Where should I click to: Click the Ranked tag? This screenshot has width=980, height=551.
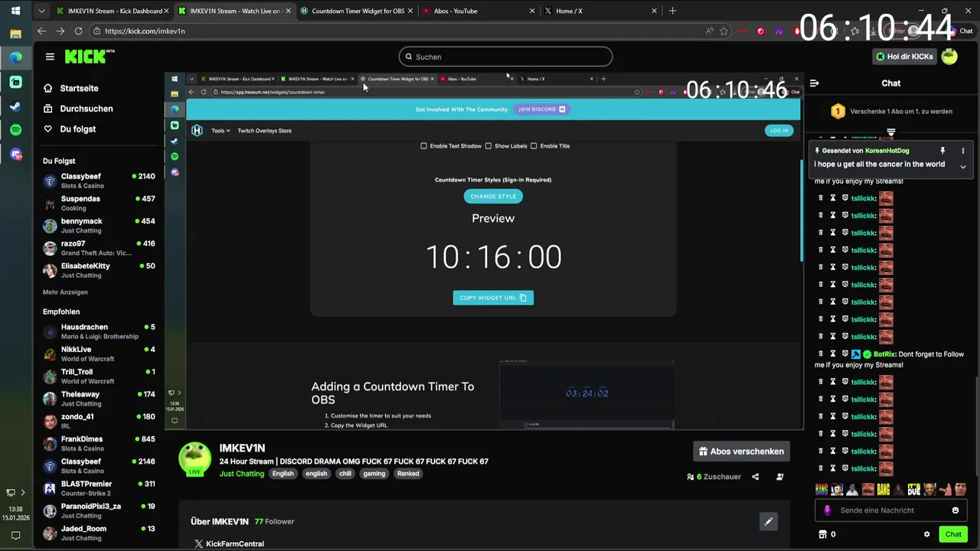click(408, 474)
